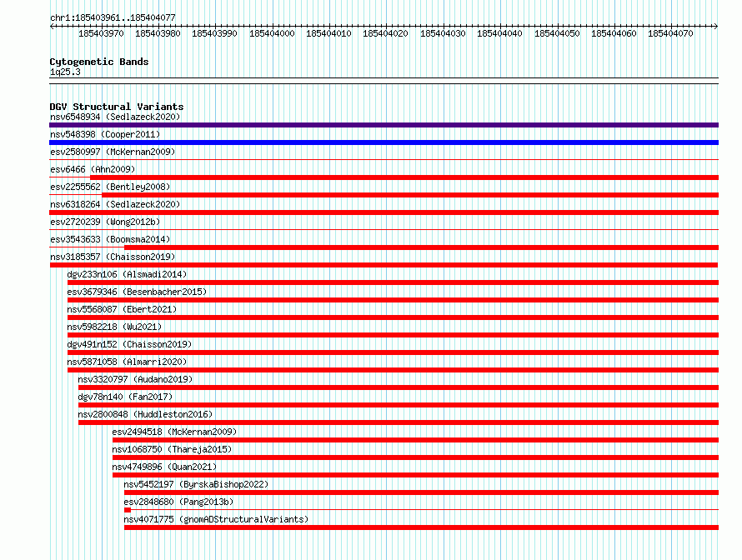Click ruler position 185404070
The height and width of the screenshot is (560, 742).
[x=670, y=33]
